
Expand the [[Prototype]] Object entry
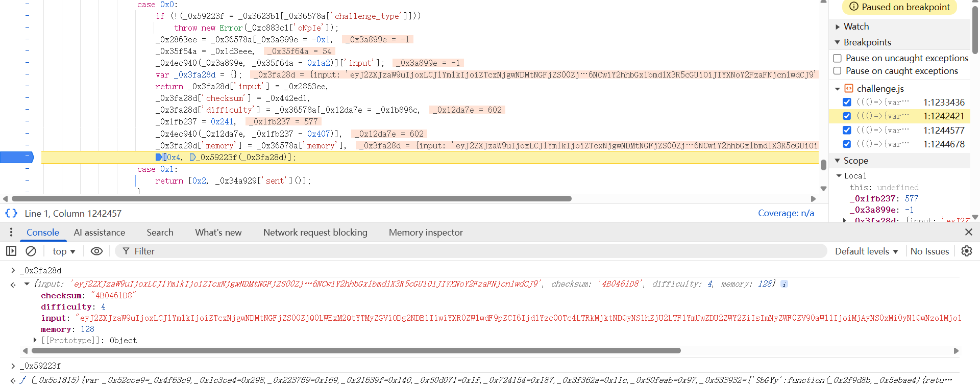point(35,340)
